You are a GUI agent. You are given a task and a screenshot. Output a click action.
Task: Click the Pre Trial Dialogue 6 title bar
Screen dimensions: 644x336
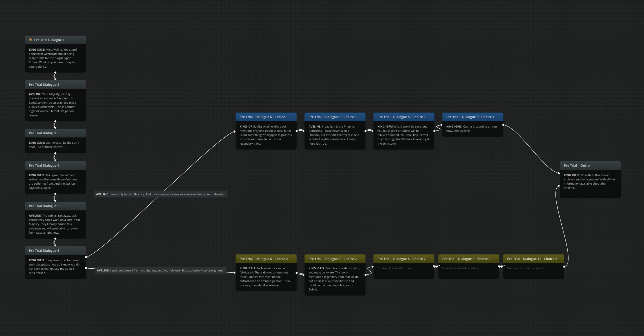pyautogui.click(x=55, y=250)
